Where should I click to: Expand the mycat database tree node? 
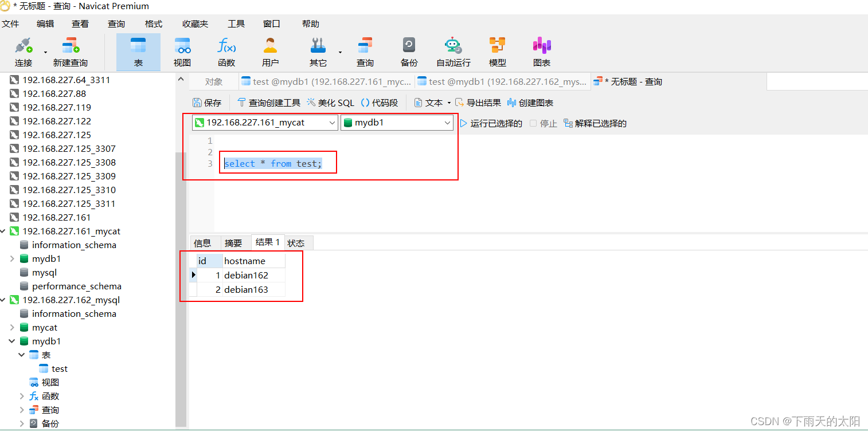[12, 328]
